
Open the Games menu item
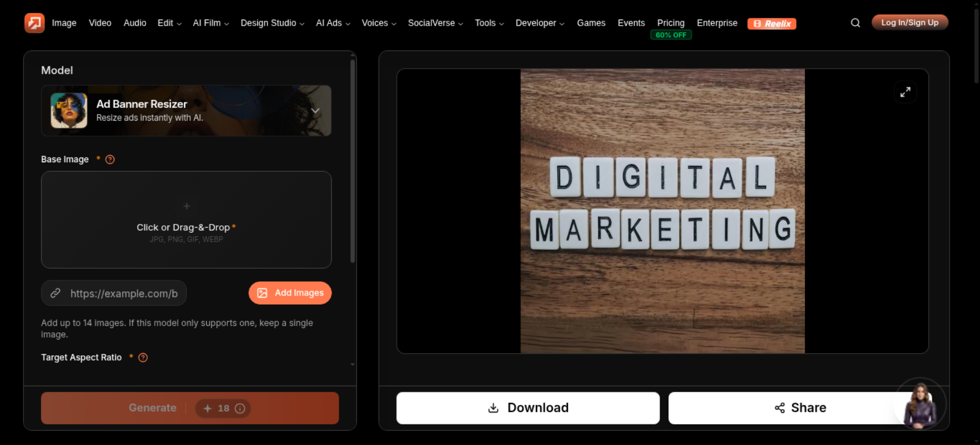click(x=591, y=23)
